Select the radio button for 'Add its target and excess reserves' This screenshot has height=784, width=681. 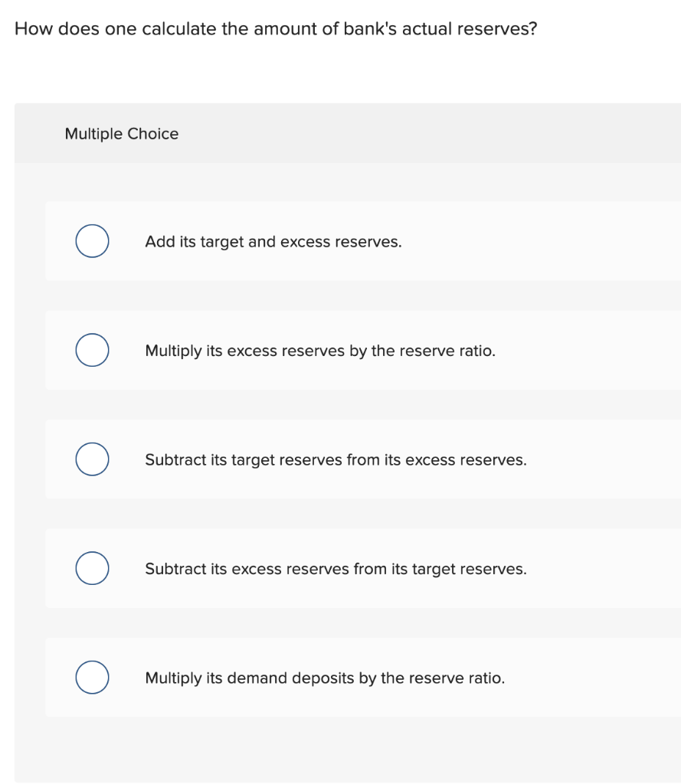point(92,240)
